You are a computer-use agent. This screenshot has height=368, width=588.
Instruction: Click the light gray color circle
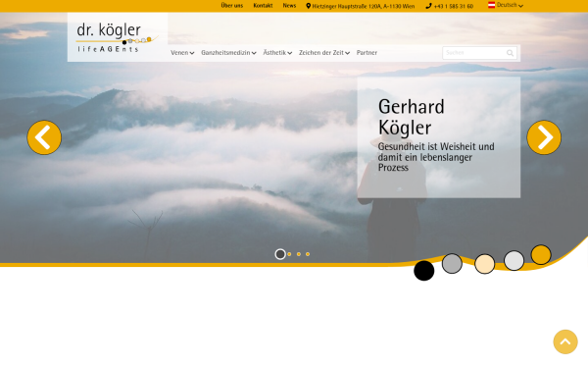pos(514,261)
